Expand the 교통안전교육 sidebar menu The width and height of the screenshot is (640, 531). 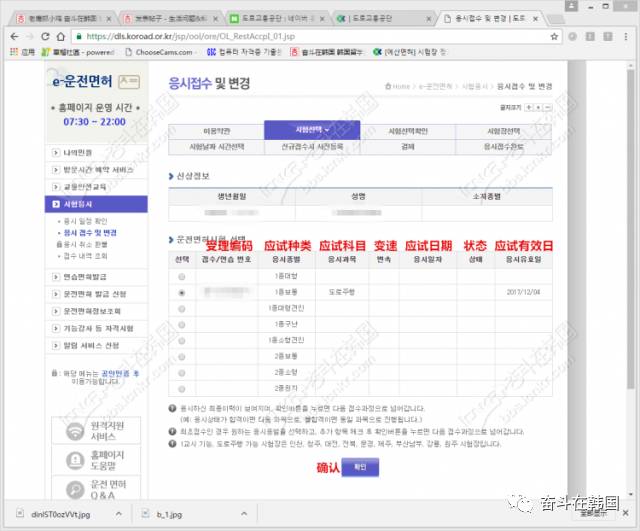click(96, 187)
